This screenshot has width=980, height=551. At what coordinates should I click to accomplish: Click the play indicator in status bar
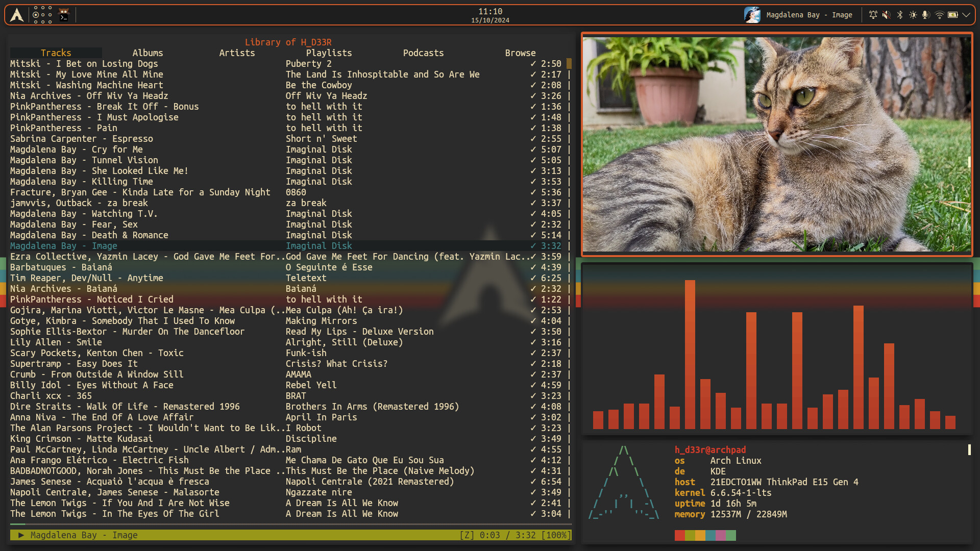point(21,535)
